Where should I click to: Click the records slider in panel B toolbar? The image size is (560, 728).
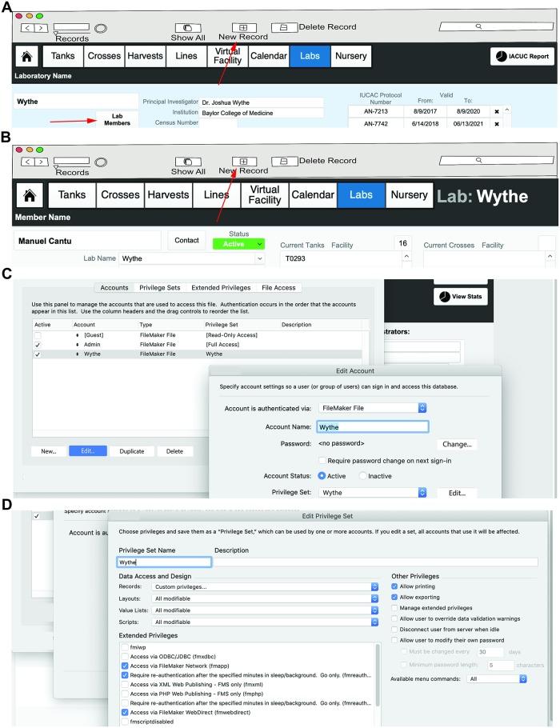[x=71, y=161]
